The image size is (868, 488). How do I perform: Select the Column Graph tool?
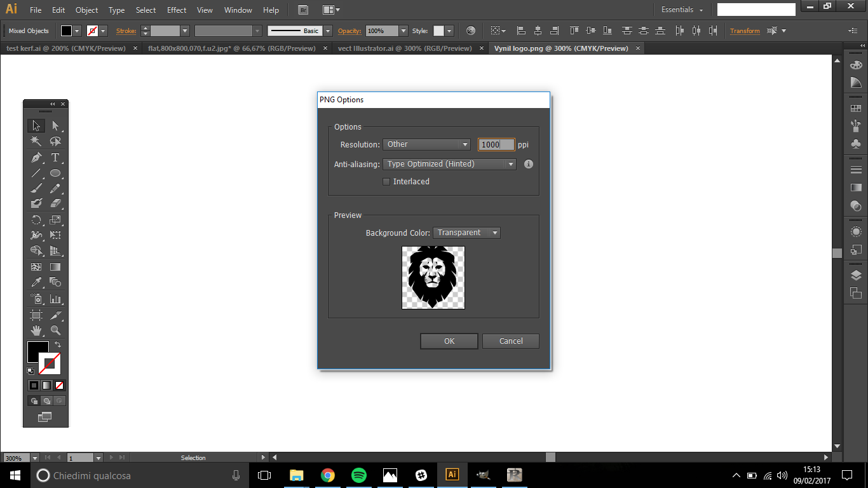pos(55,299)
